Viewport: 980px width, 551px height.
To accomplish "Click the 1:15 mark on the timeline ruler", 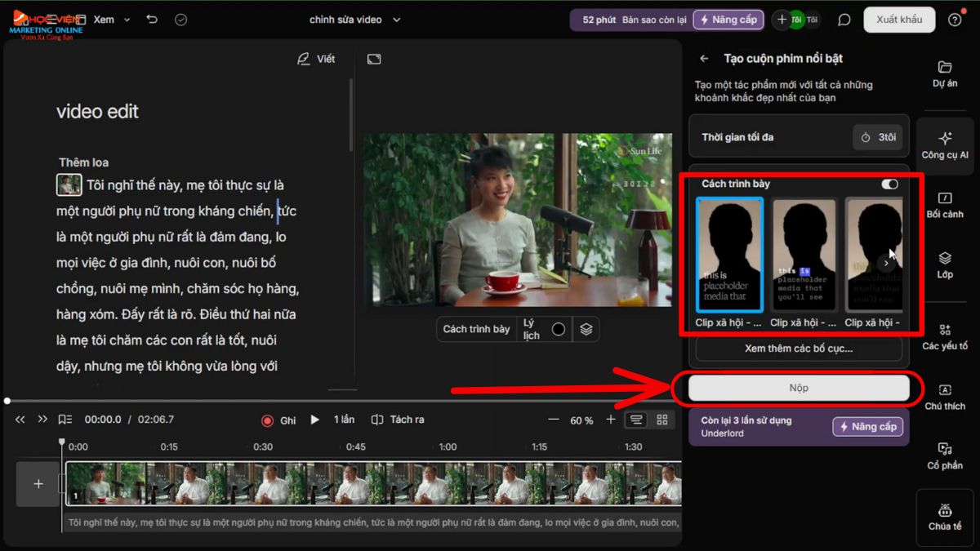I will coord(540,447).
